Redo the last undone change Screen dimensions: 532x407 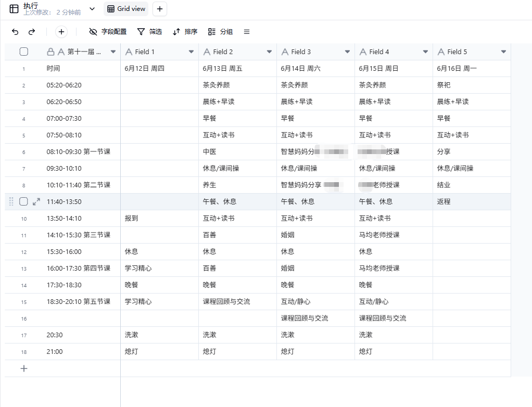point(32,32)
